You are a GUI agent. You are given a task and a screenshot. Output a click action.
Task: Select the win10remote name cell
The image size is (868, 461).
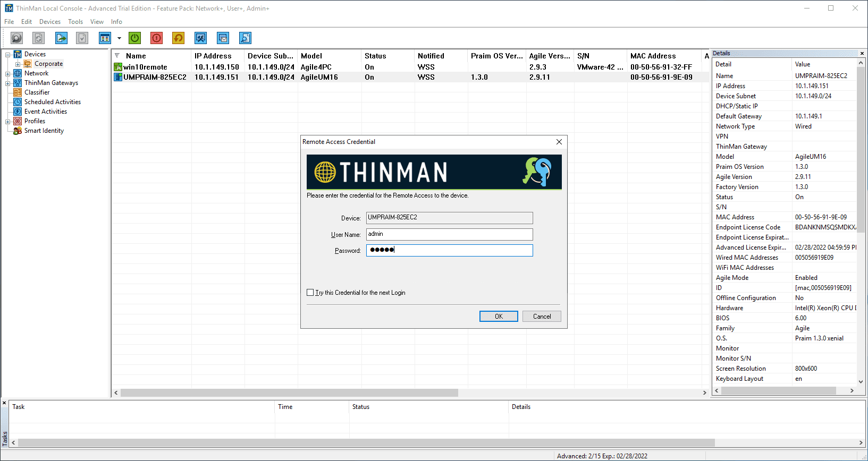[145, 67]
